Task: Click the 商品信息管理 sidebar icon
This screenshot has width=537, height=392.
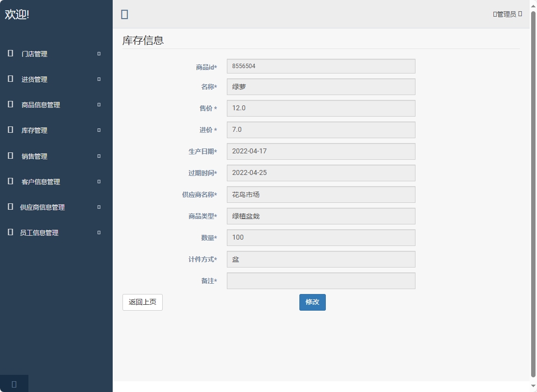Action: [x=10, y=105]
